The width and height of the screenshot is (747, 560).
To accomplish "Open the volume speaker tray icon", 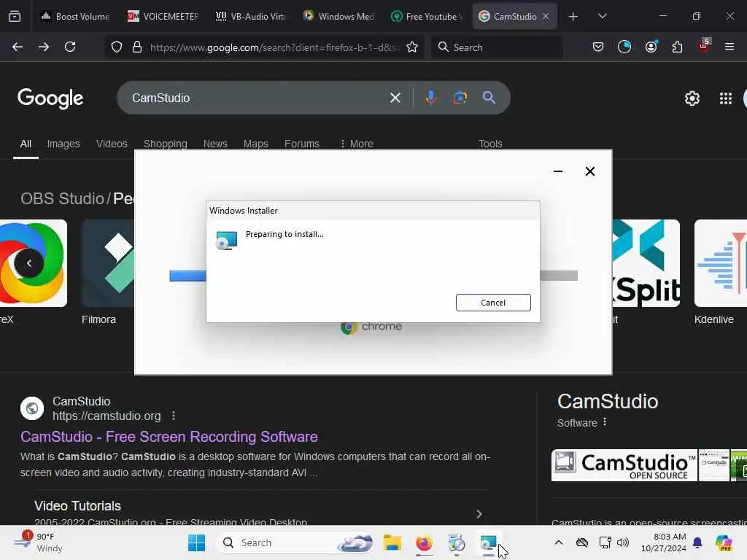I will point(623,542).
